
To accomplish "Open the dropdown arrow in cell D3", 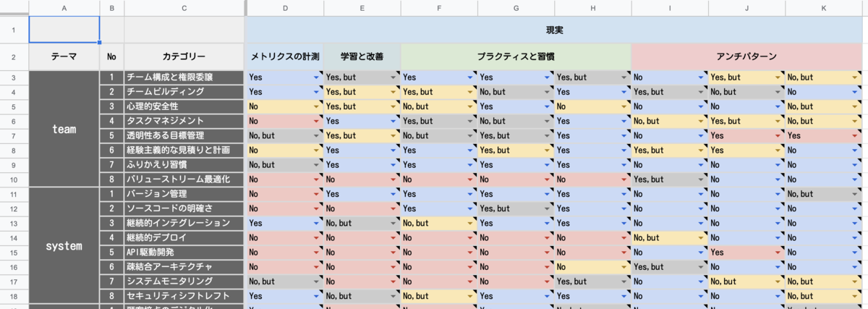I will [x=315, y=77].
